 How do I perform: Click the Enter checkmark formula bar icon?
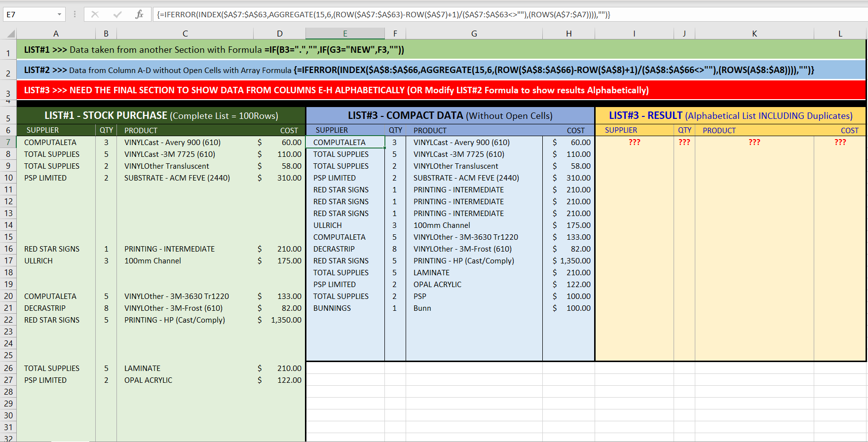[117, 14]
